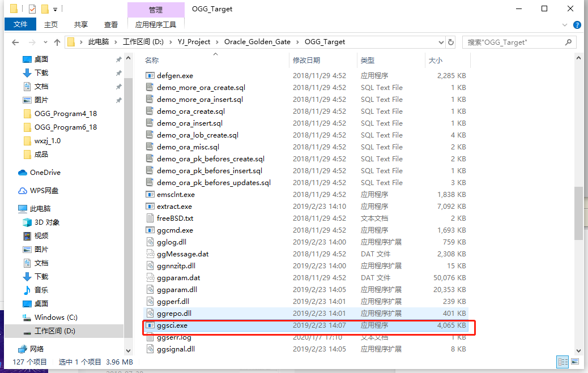The height and width of the screenshot is (373, 588).
Task: Navigate to 工作区间 (D:) in breadcrumb
Action: 143,42
